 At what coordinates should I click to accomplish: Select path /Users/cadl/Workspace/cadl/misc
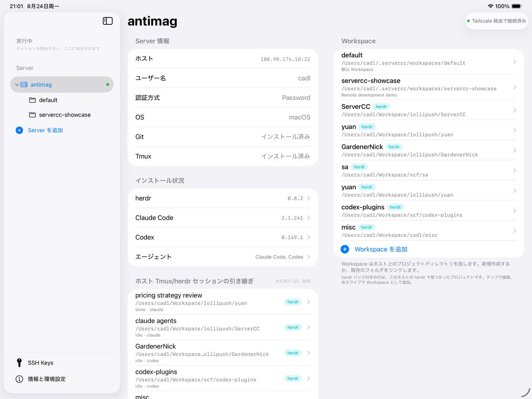point(389,236)
